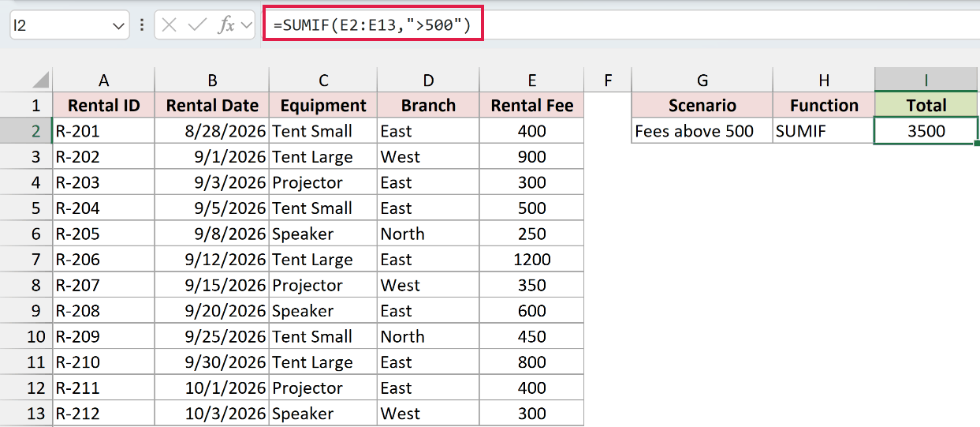Screen dimensions: 980x427
Task: Click the Select All corner triangle
Action: (39, 80)
